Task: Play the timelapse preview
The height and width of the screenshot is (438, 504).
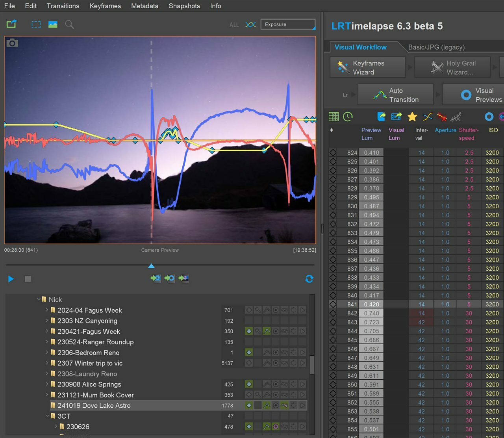Action: (x=11, y=279)
